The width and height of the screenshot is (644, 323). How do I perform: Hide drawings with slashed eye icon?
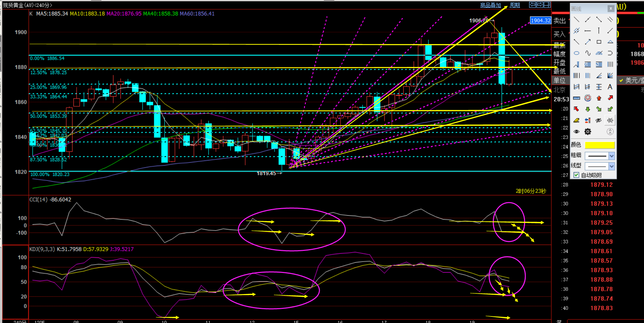(599, 120)
